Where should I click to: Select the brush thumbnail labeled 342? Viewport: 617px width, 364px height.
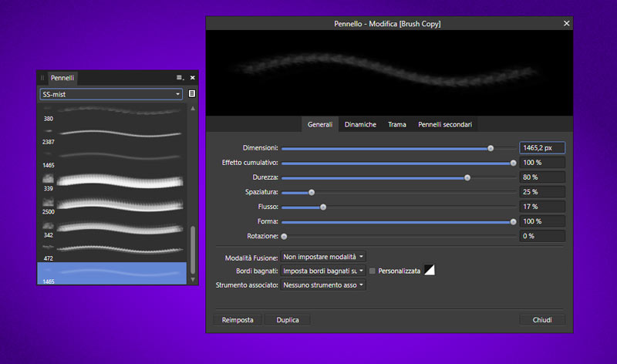click(x=112, y=229)
